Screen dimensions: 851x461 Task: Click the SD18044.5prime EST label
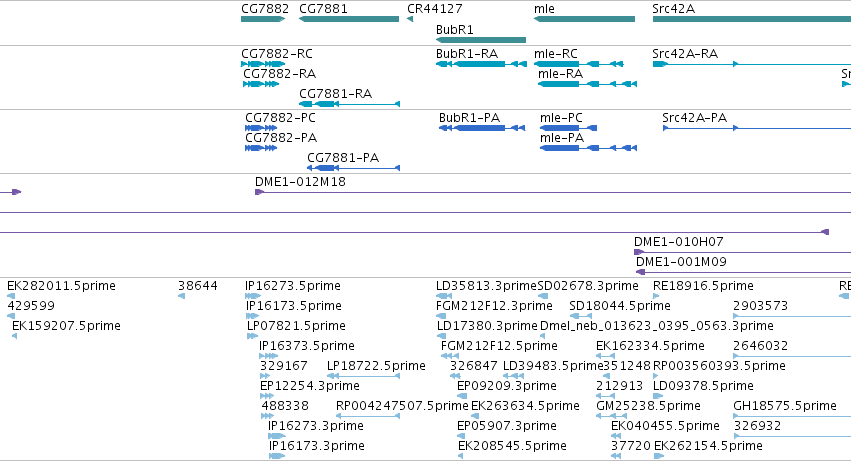coord(620,306)
